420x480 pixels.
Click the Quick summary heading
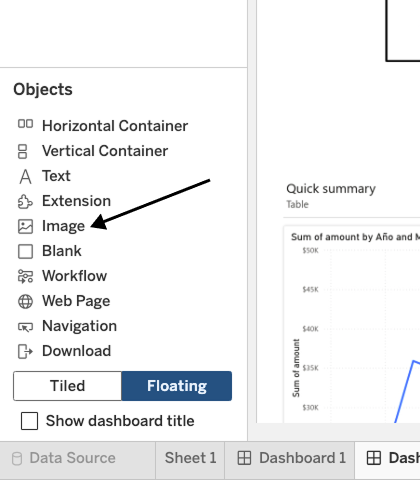[x=331, y=189]
